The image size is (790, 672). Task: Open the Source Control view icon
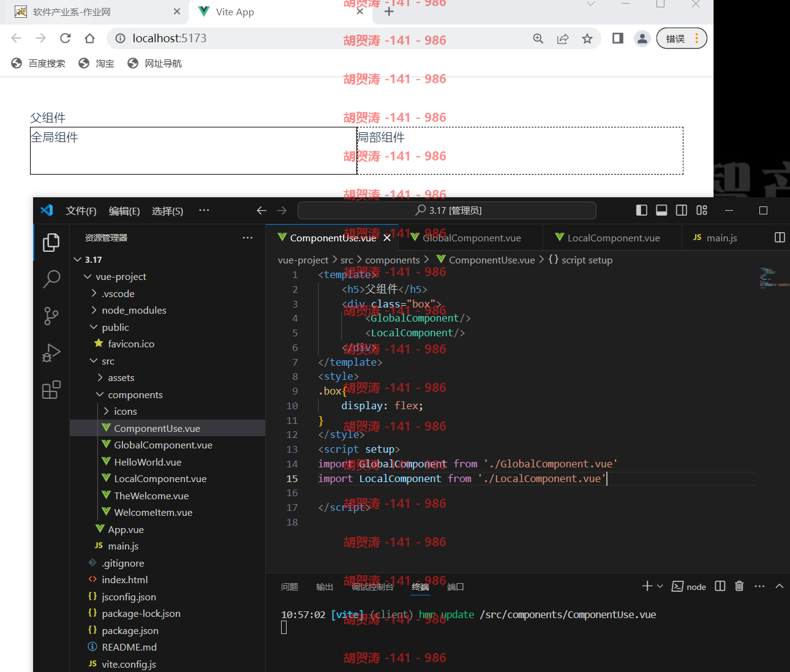[51, 316]
